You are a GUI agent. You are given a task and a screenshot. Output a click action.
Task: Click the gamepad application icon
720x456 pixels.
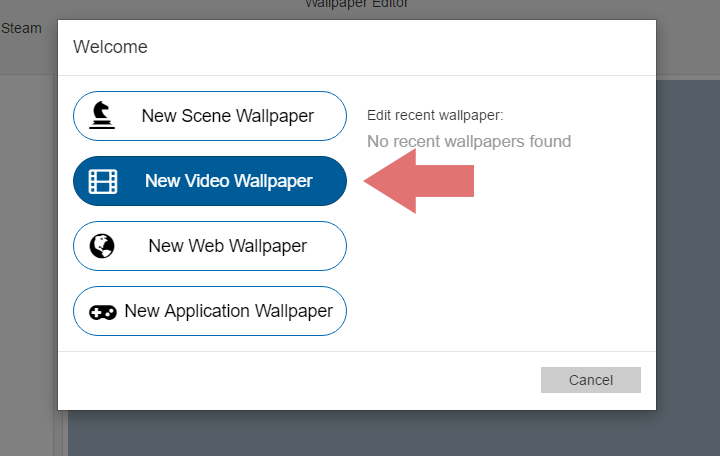tap(103, 311)
